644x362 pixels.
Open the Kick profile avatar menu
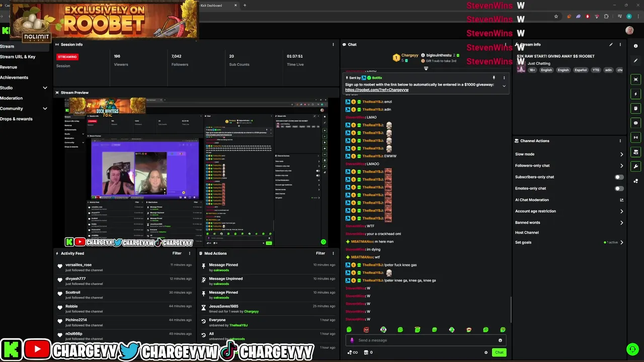pos(629,31)
